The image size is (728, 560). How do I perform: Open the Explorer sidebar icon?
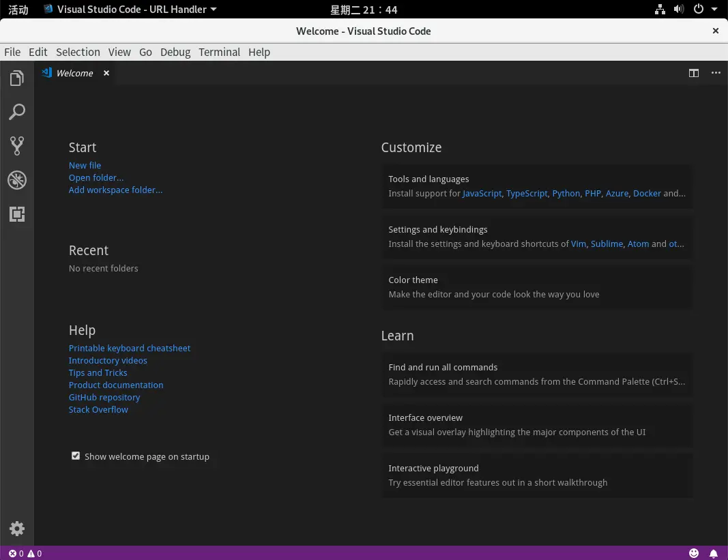(x=17, y=78)
